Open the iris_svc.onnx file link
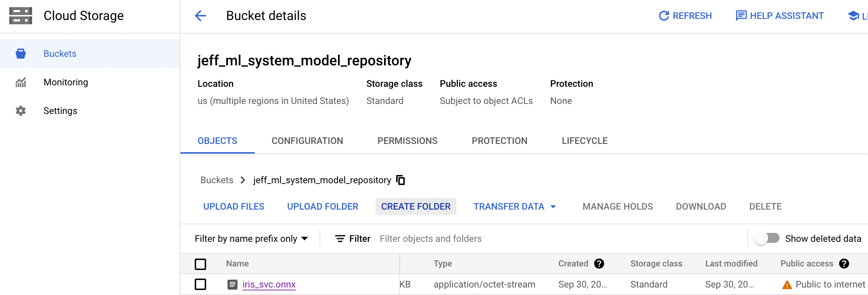 269,284
